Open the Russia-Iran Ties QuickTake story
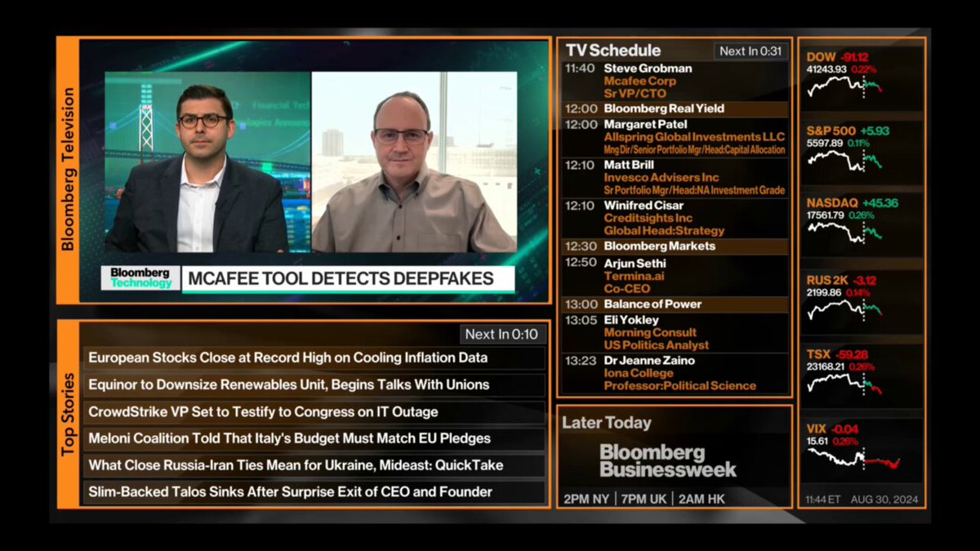This screenshot has width=980, height=551. (314, 465)
